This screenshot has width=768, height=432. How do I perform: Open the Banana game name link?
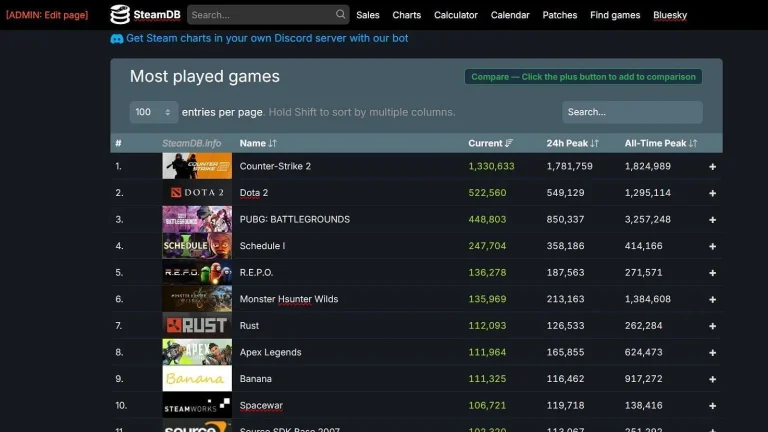pyautogui.click(x=255, y=379)
